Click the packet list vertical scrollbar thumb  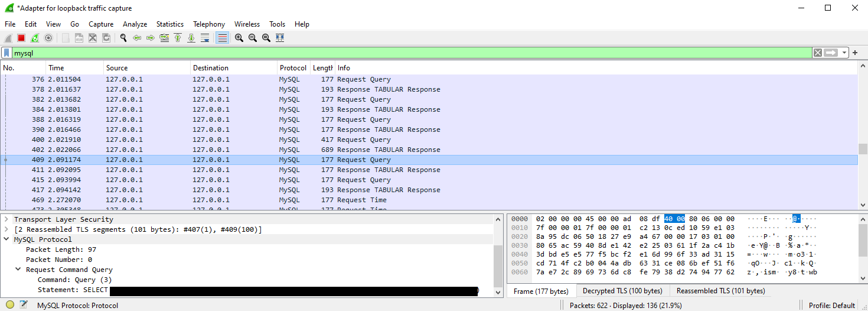(863, 148)
